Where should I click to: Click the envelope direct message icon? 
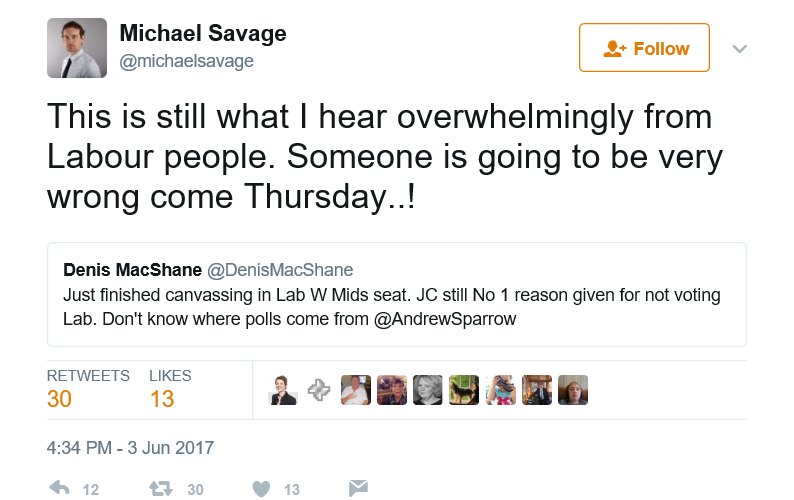click(357, 488)
